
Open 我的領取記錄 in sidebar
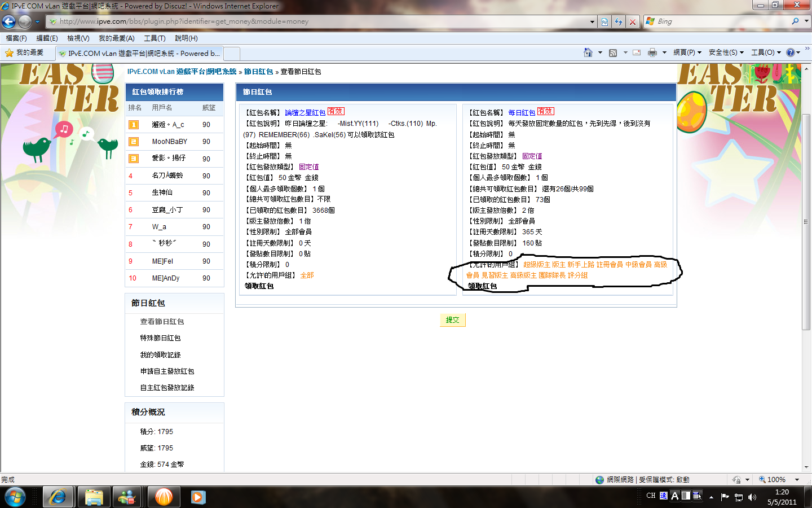tap(160, 355)
